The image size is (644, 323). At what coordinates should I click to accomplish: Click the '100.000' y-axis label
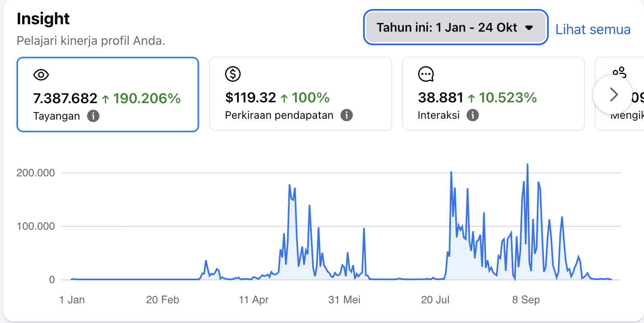35,226
